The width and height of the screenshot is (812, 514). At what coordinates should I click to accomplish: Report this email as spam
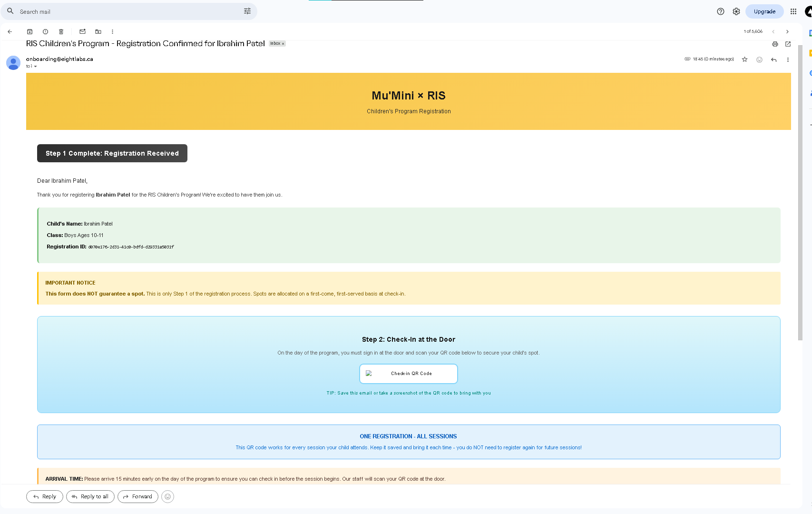[45, 31]
